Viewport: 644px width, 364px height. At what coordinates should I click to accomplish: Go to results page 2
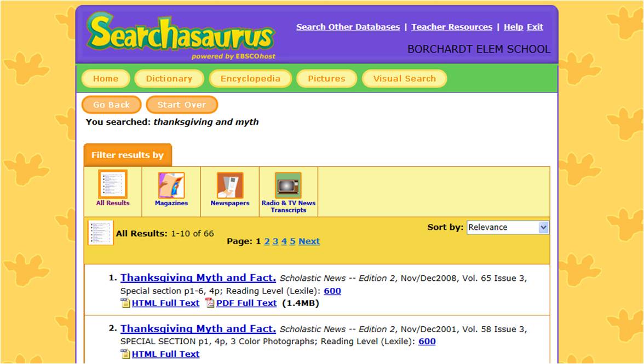click(267, 241)
